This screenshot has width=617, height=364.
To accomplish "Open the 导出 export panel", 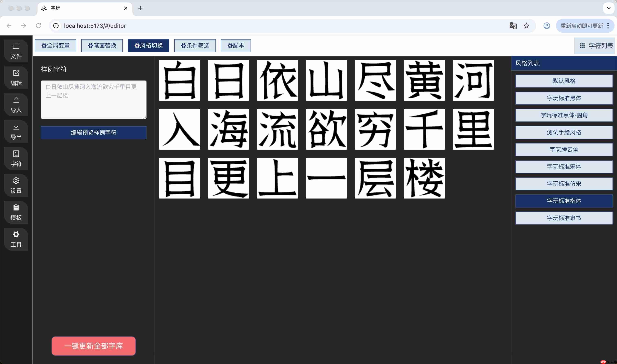I will pyautogui.click(x=16, y=131).
